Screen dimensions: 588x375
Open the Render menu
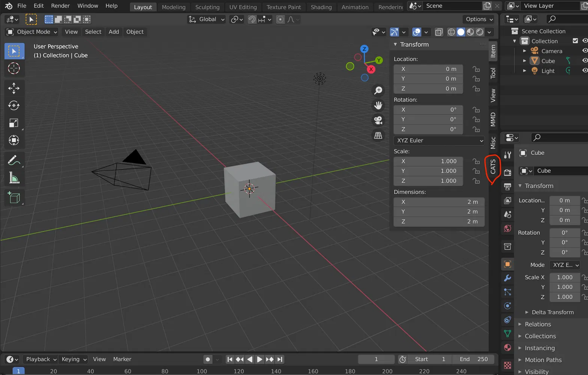60,6
